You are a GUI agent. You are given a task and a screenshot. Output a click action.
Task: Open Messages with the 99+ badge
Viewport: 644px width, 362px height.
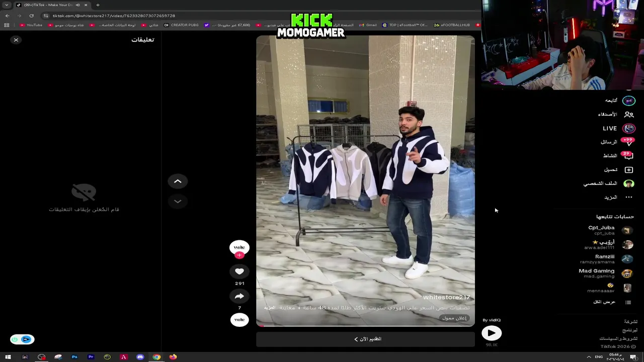pos(629,142)
